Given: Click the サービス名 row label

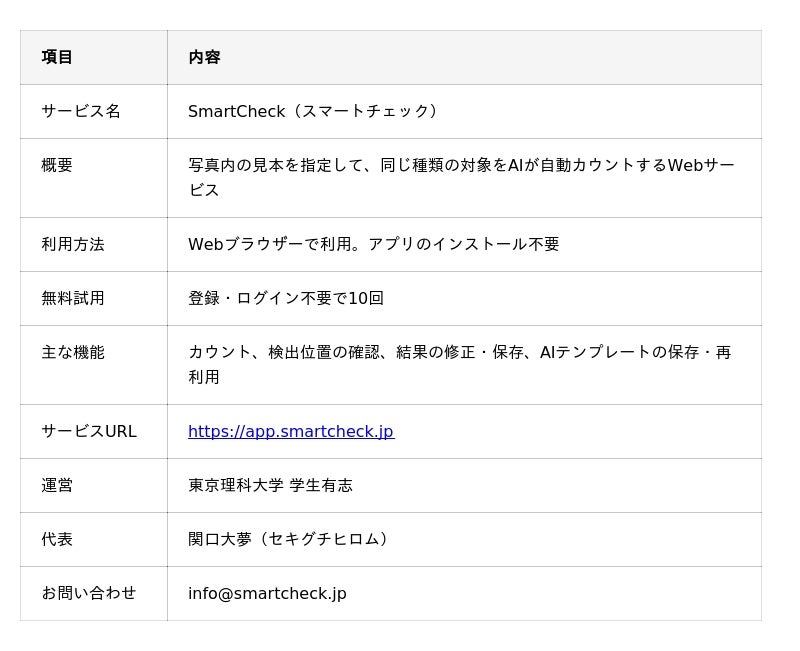Looking at the screenshot, I should pyautogui.click(x=81, y=111).
